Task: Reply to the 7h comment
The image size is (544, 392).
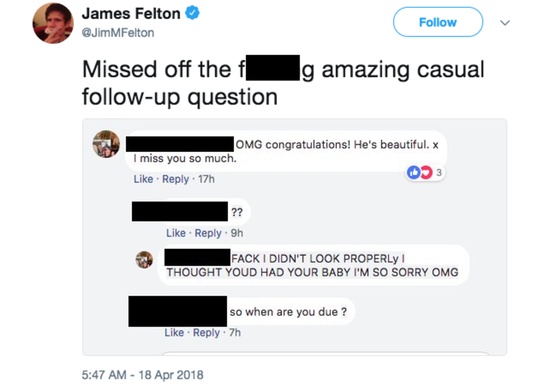Action: click(x=206, y=332)
